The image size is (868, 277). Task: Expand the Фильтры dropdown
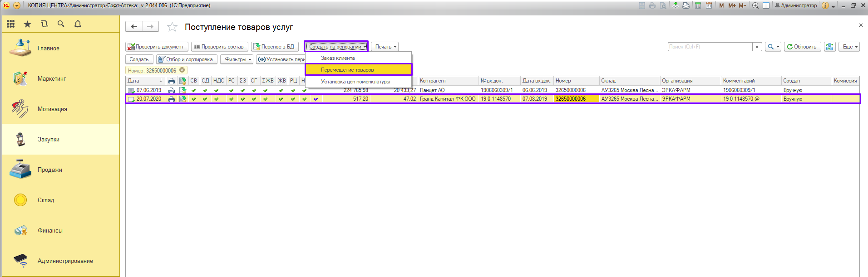pyautogui.click(x=237, y=59)
